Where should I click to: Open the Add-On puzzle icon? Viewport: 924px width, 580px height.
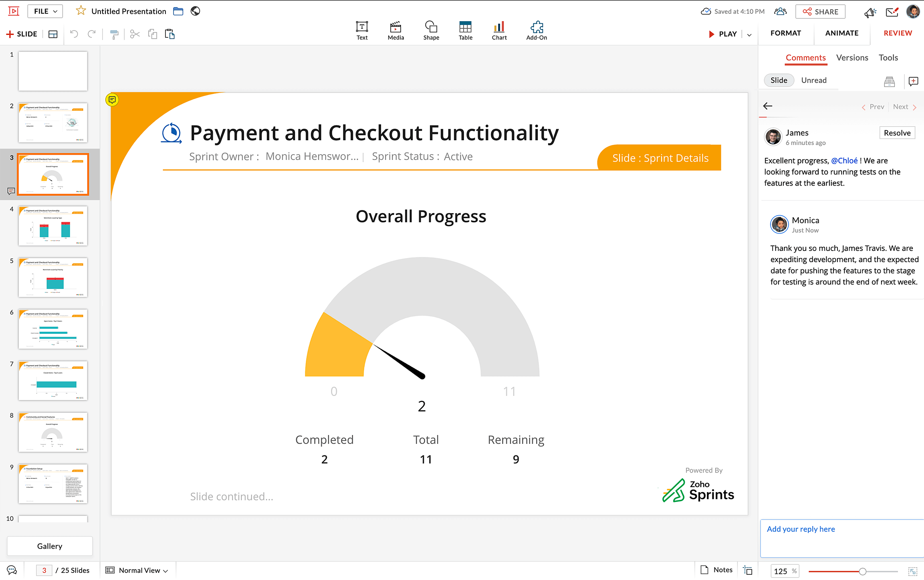pyautogui.click(x=536, y=30)
